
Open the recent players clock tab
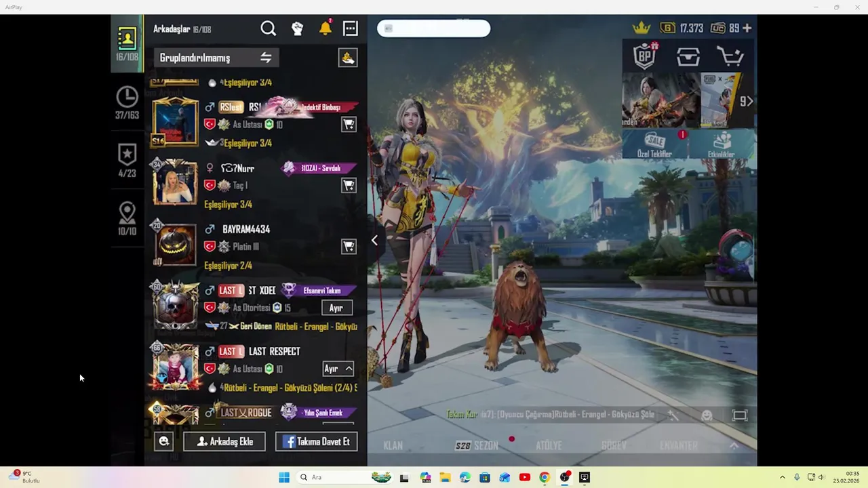click(127, 102)
